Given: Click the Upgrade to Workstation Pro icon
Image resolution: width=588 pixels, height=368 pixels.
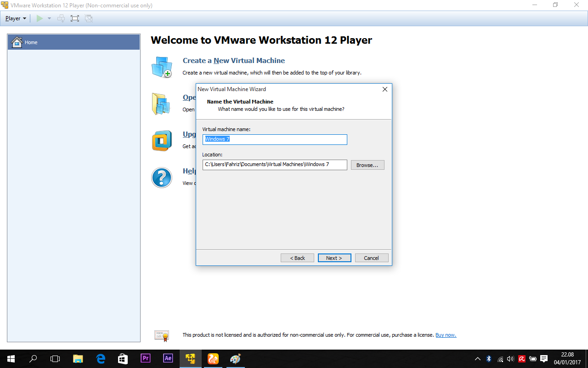Looking at the screenshot, I should (x=162, y=141).
